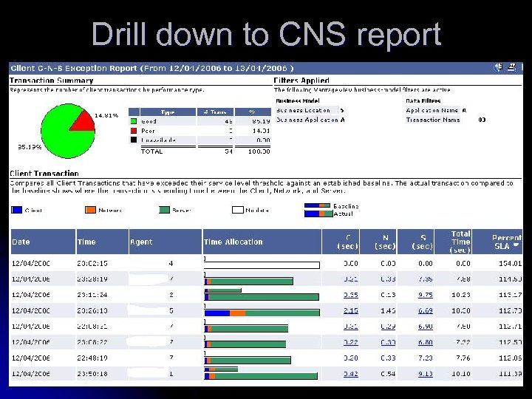
Task: Open the 6.09 server time link
Action: click(425, 310)
